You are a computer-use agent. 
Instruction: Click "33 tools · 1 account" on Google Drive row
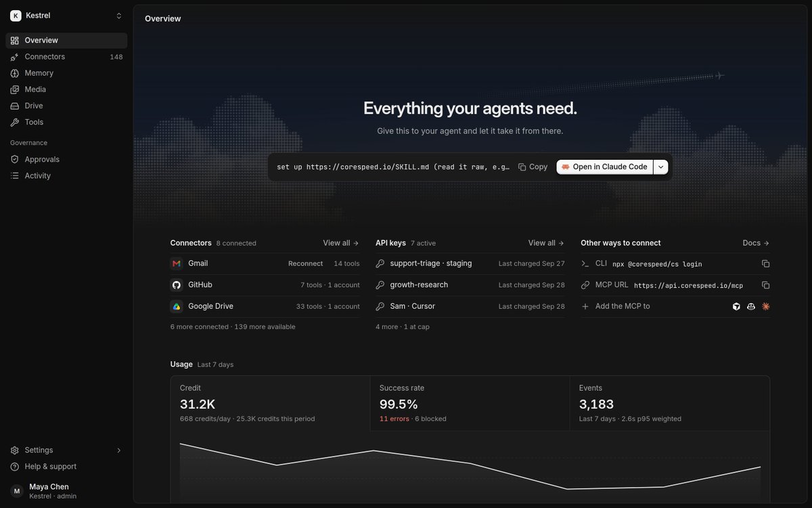tap(328, 307)
